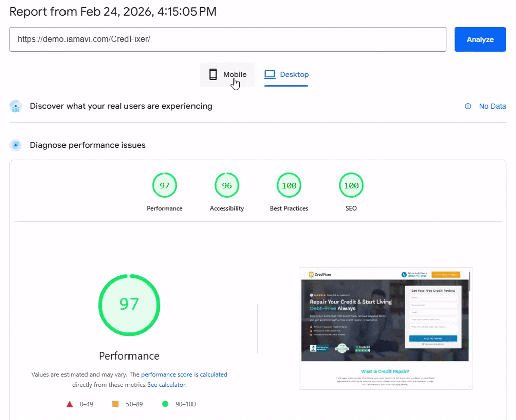516x420 pixels.
Task: Click the phone icon on Mobile tab
Action: [x=213, y=74]
